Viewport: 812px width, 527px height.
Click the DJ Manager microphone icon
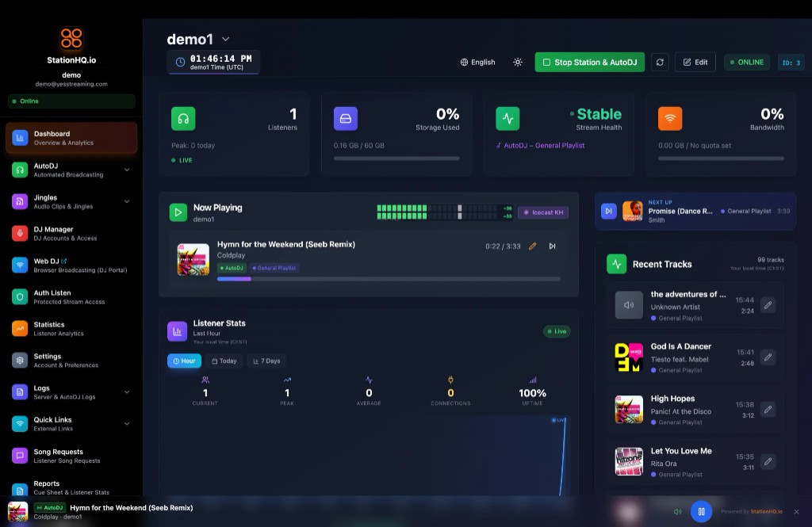(20, 234)
